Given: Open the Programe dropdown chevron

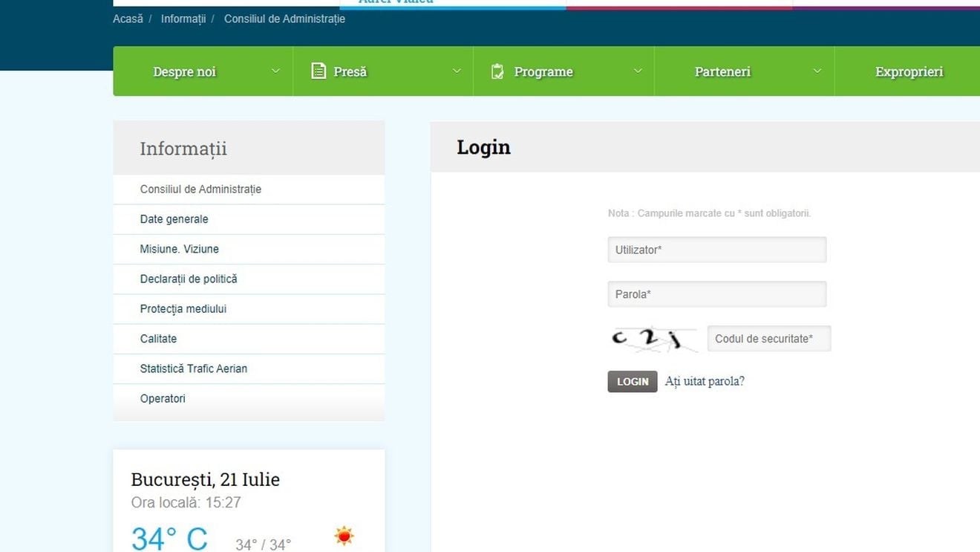Looking at the screenshot, I should pyautogui.click(x=637, y=71).
